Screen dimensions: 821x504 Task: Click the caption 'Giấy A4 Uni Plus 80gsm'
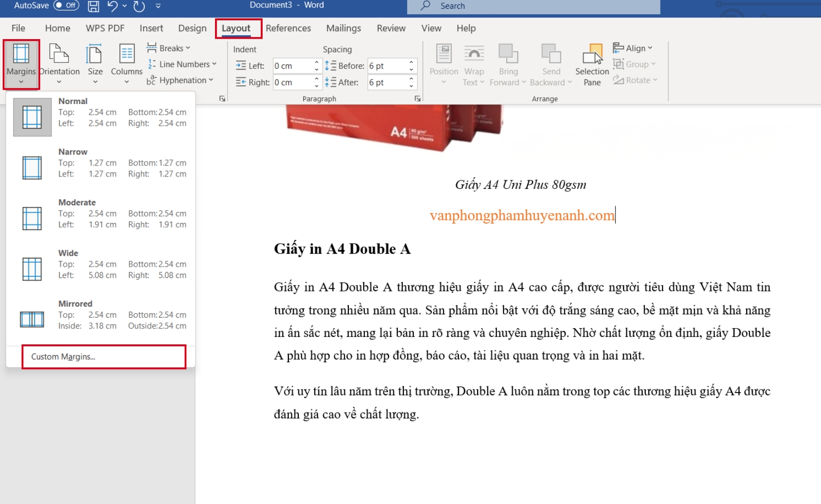521,185
